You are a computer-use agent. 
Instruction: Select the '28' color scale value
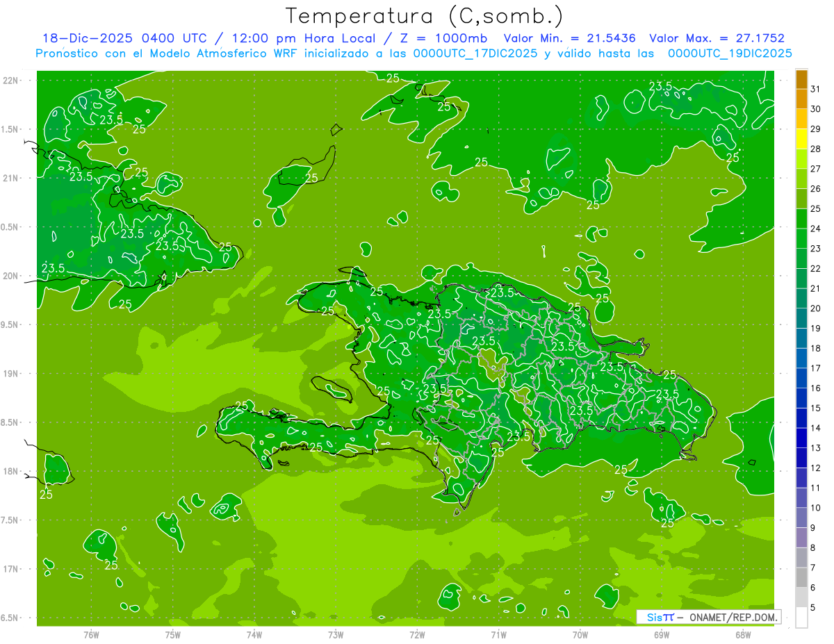click(x=816, y=149)
